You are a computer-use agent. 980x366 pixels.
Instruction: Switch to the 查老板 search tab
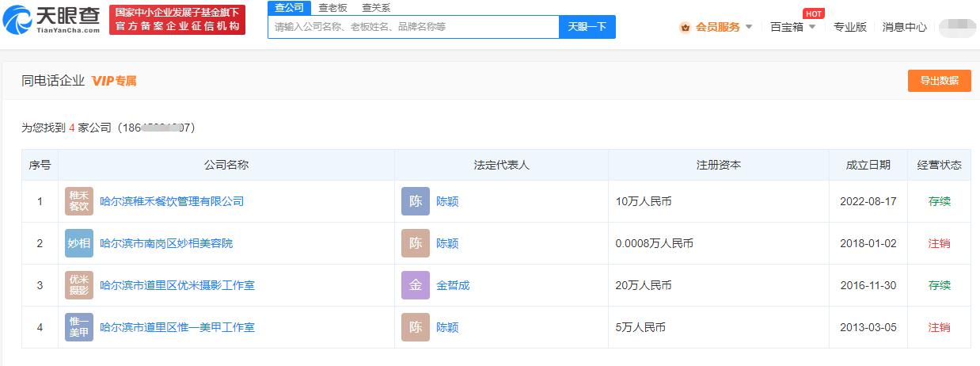(332, 8)
